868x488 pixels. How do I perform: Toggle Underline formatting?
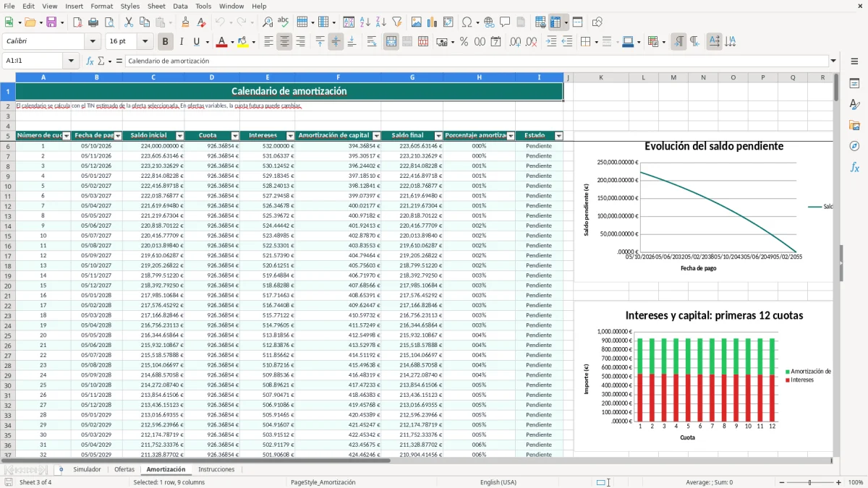(x=197, y=42)
